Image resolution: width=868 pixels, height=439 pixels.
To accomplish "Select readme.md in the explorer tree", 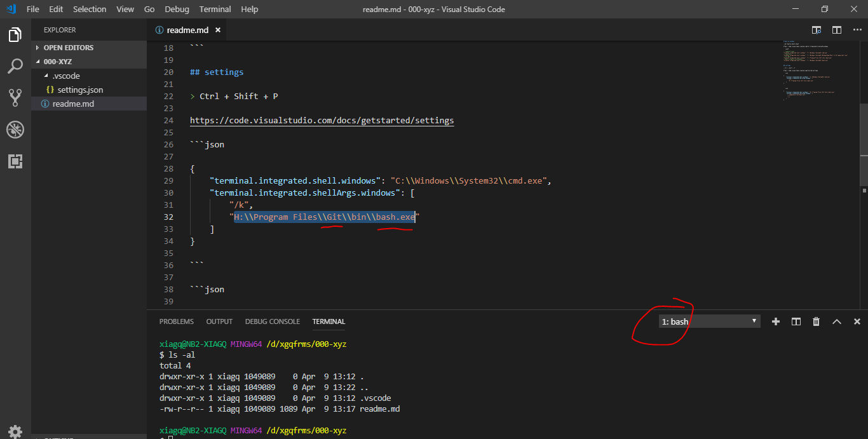I will tap(89, 104).
